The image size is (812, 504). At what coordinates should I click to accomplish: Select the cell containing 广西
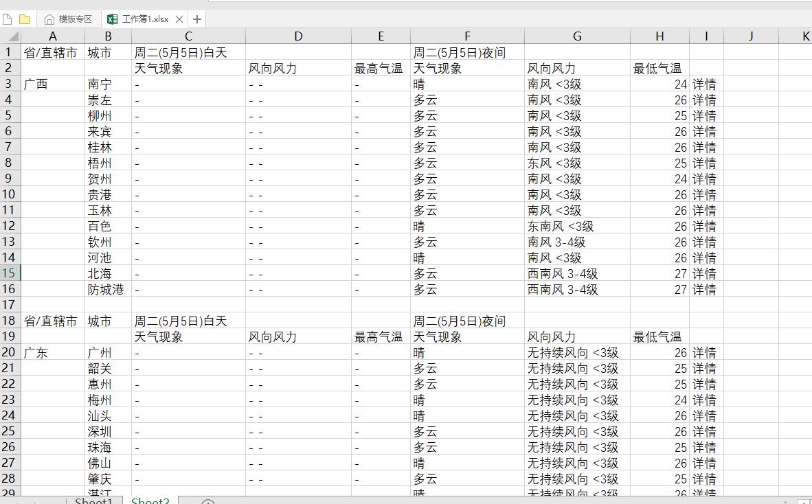53,84
